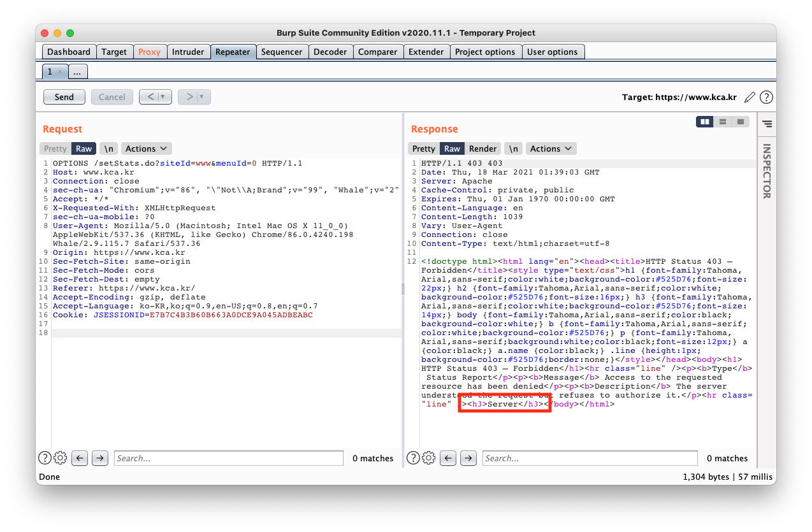The image size is (812, 532).
Task: Switch the response to Pretty view
Action: pos(423,148)
